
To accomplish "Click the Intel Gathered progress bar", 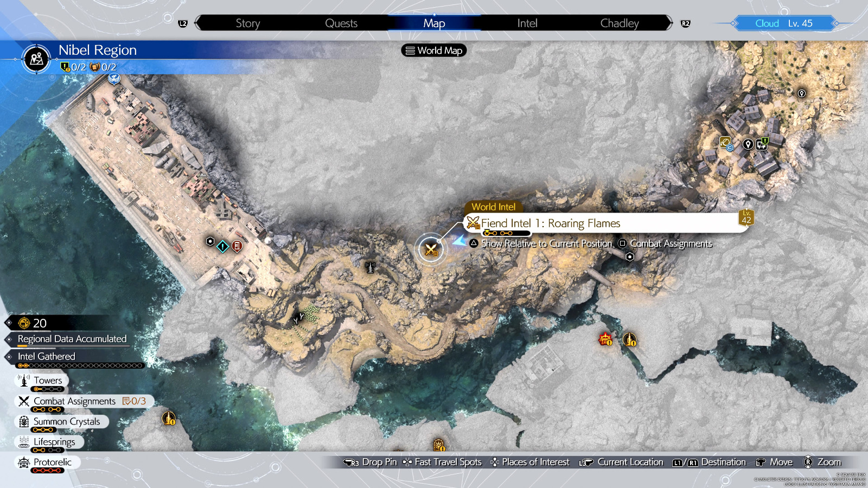I will pyautogui.click(x=80, y=365).
